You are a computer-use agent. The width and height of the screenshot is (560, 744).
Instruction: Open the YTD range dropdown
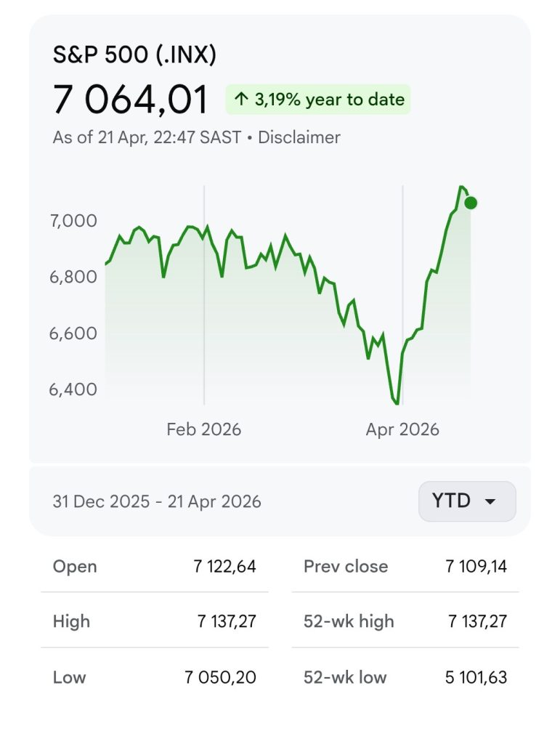[466, 501]
